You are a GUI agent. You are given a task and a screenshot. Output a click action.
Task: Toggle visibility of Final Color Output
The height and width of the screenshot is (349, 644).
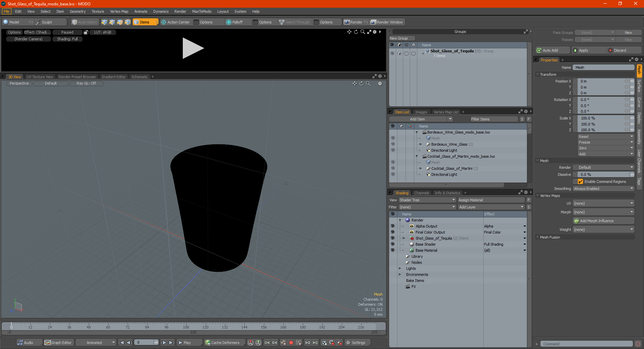[x=392, y=232]
